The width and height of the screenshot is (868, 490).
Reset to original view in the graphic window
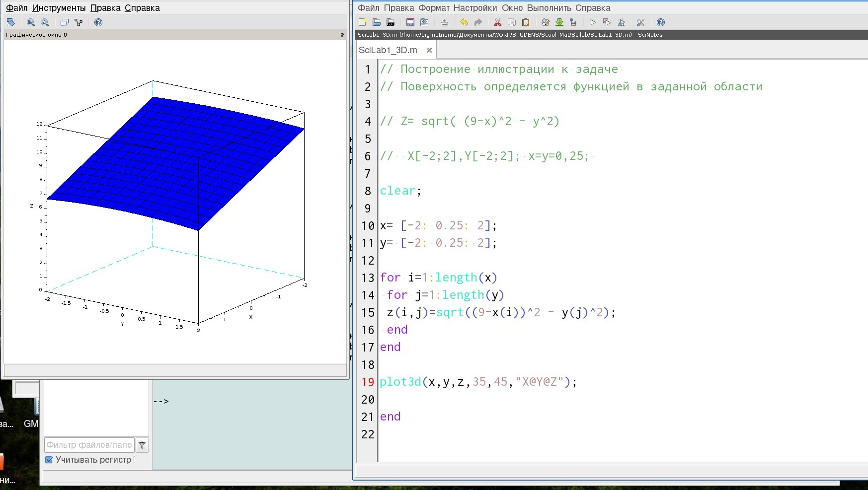(45, 22)
